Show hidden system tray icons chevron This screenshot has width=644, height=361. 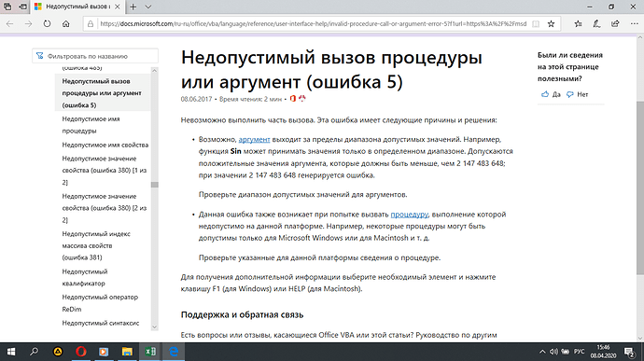coord(542,352)
